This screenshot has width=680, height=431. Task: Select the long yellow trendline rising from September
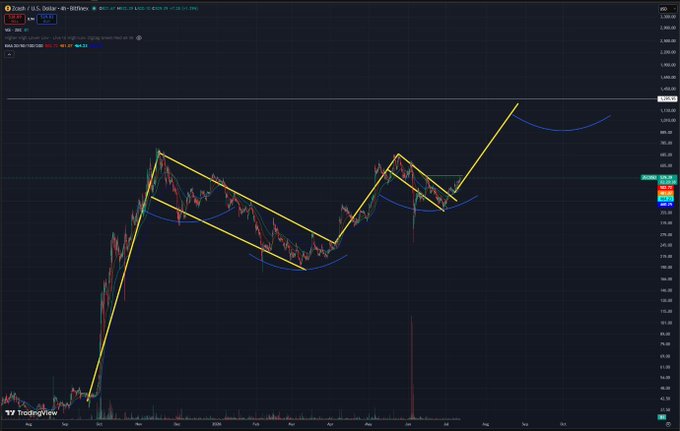124,274
